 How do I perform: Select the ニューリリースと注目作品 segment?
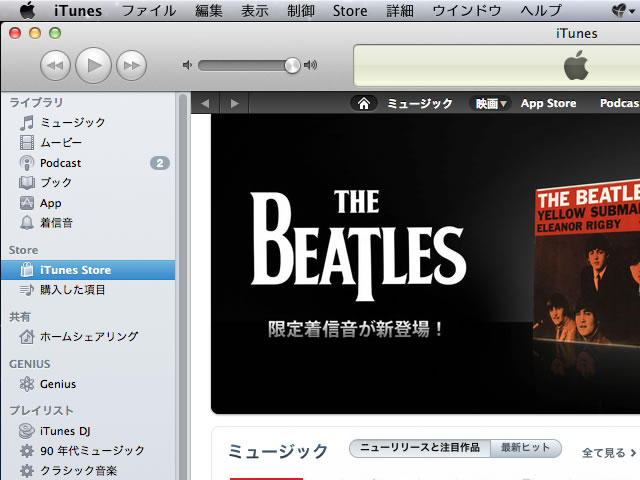[x=420, y=448]
